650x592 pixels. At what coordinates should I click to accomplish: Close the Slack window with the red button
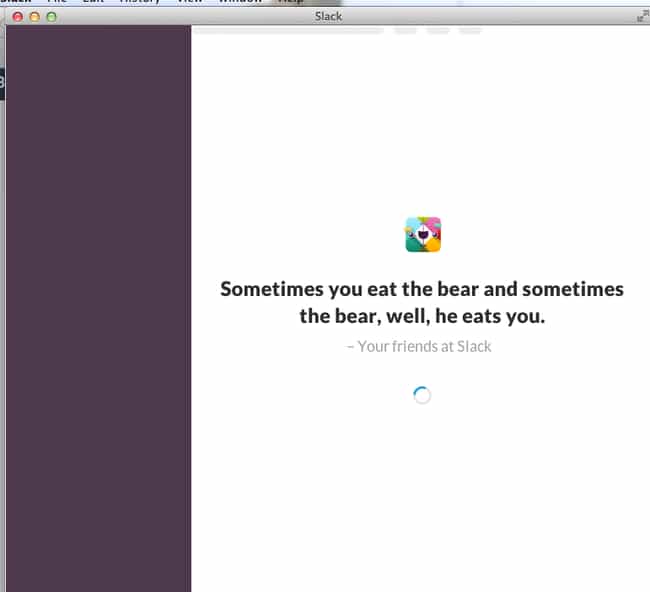coord(17,17)
